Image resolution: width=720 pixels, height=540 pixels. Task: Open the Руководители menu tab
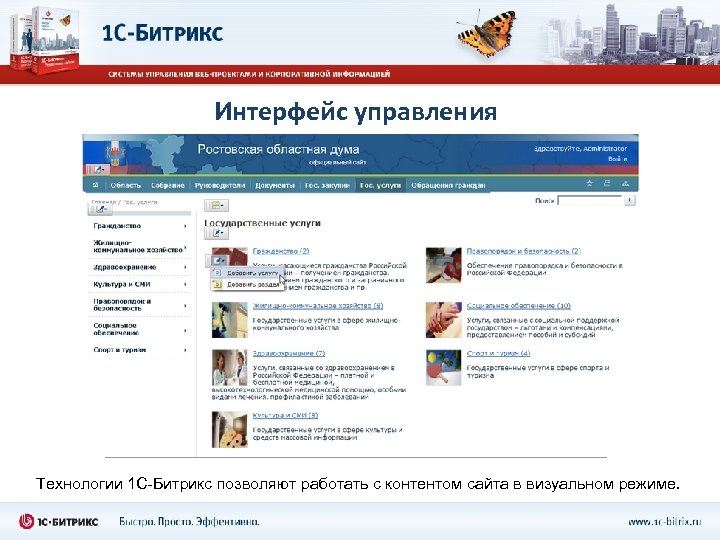[219, 185]
